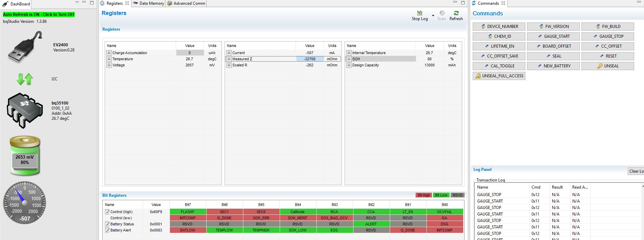The width and height of the screenshot is (644, 240).
Task: Click edit icon beside Battery Status
Action: 107,224
